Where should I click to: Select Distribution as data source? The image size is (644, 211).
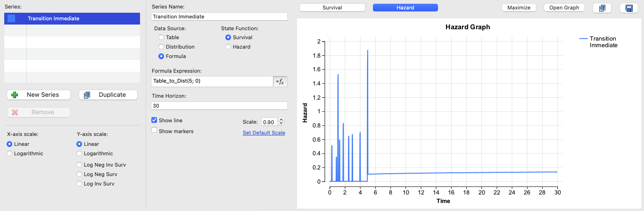pos(162,47)
